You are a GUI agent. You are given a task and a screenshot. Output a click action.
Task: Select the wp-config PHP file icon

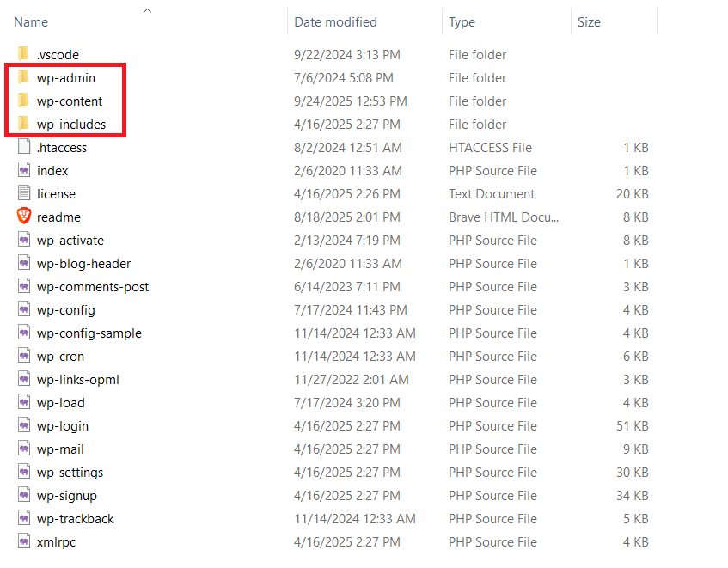tap(23, 310)
